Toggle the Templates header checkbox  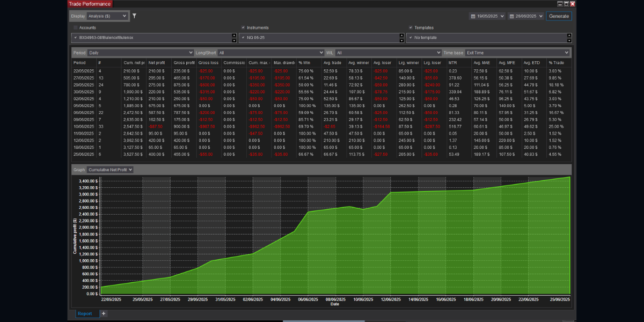[411, 27]
